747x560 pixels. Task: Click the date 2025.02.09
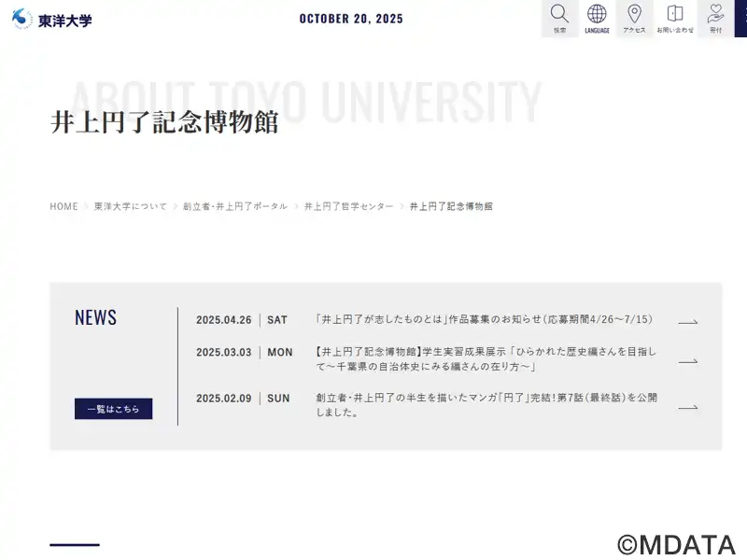(223, 399)
